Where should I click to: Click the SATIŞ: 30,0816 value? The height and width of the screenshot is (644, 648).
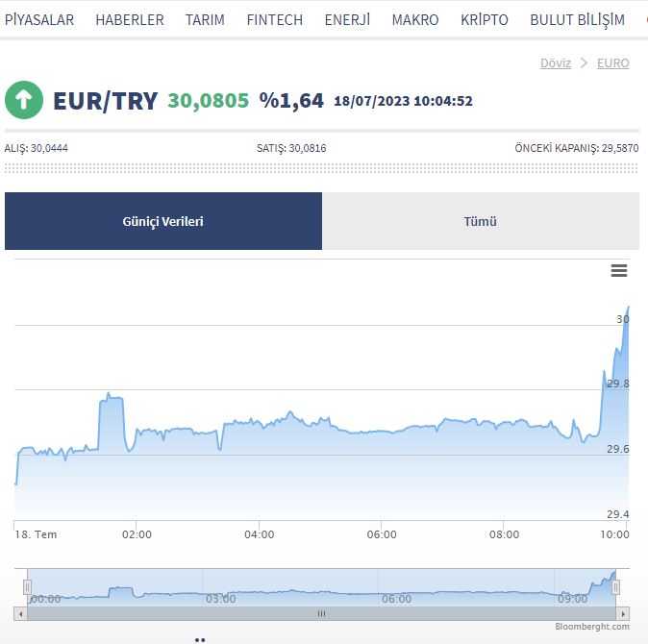(291, 148)
